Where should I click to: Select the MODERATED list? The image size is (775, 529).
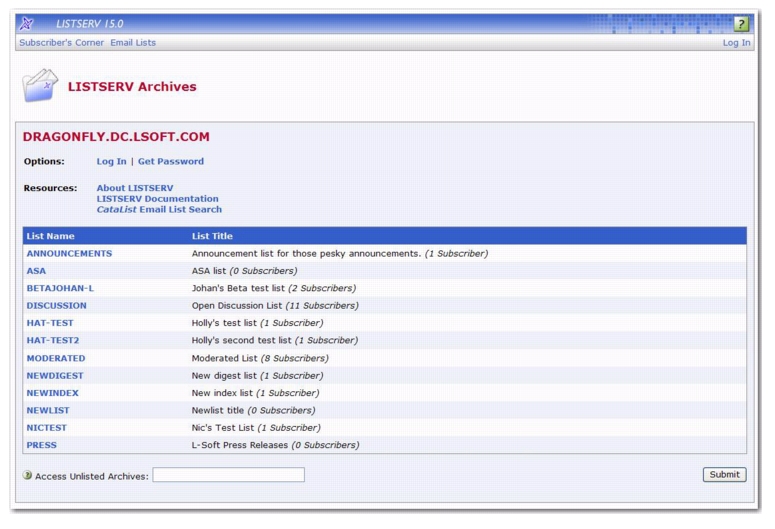pyautogui.click(x=56, y=358)
